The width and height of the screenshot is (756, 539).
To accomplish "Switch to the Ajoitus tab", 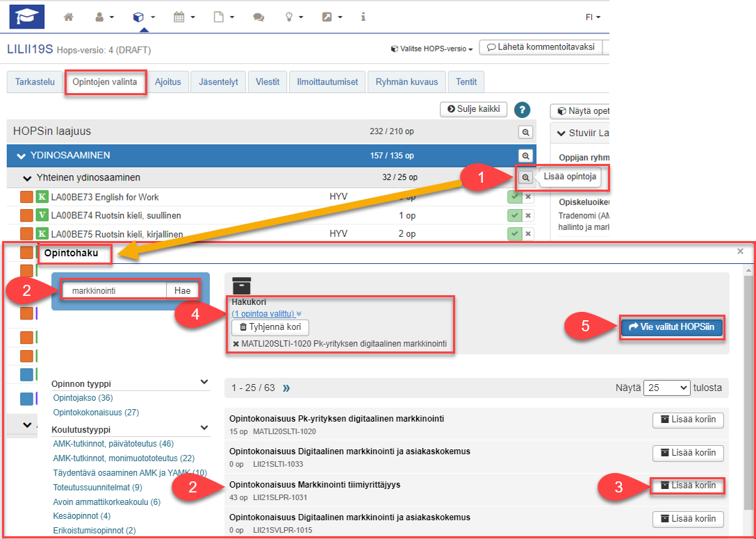I will (x=168, y=82).
